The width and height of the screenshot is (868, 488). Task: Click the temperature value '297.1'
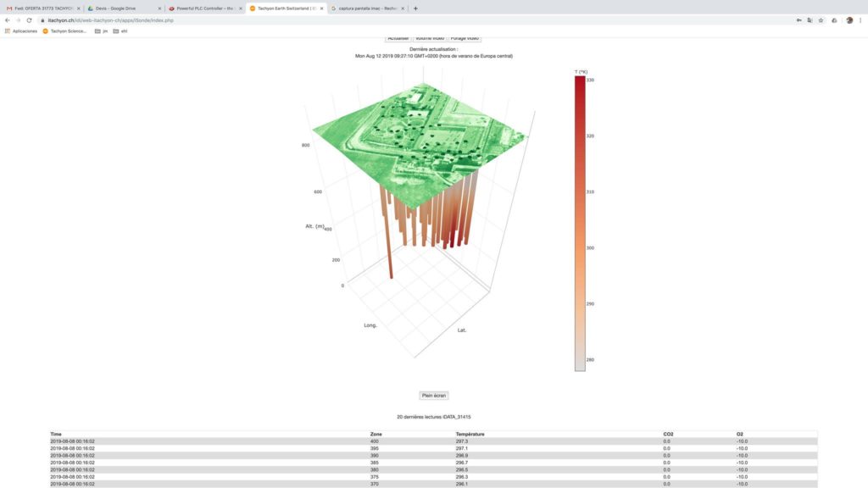(x=462, y=449)
